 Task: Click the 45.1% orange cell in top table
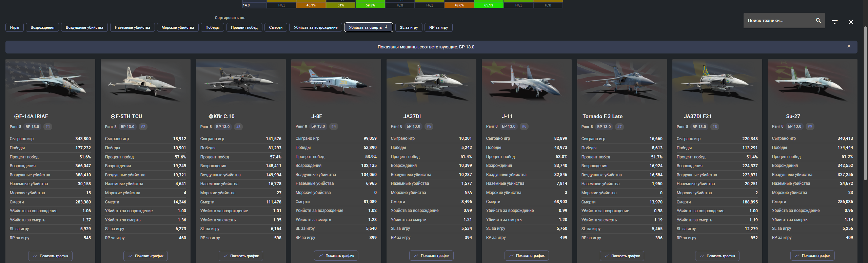click(311, 5)
